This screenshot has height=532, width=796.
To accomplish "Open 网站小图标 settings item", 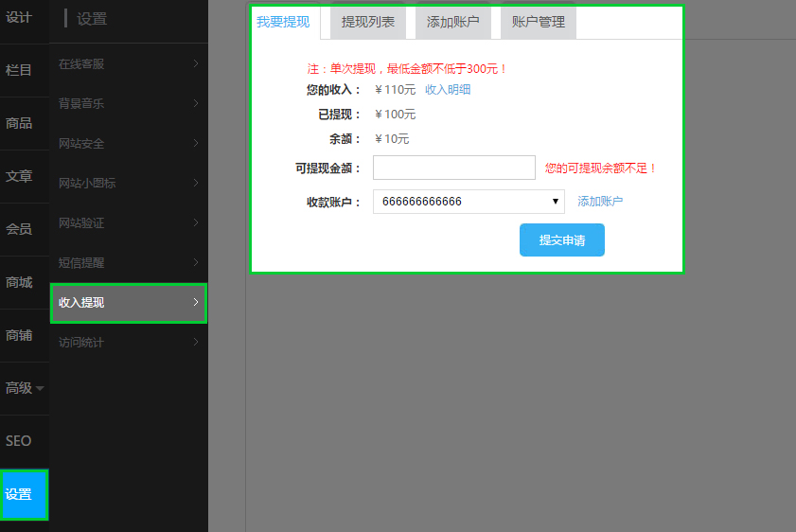I will click(x=128, y=183).
